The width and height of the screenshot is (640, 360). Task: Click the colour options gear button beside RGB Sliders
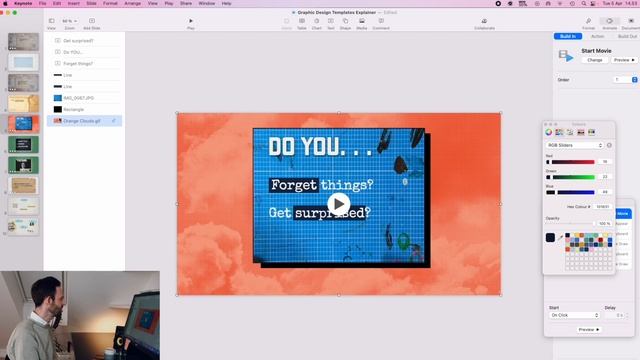click(609, 145)
